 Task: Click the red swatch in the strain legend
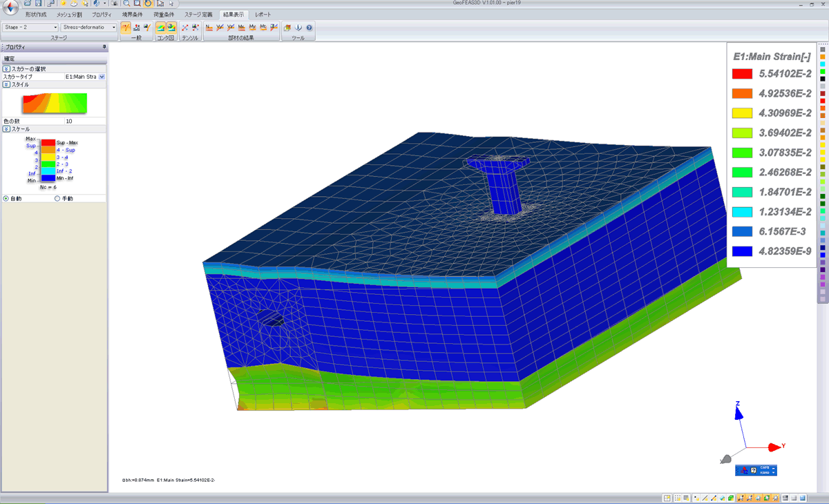[742, 73]
